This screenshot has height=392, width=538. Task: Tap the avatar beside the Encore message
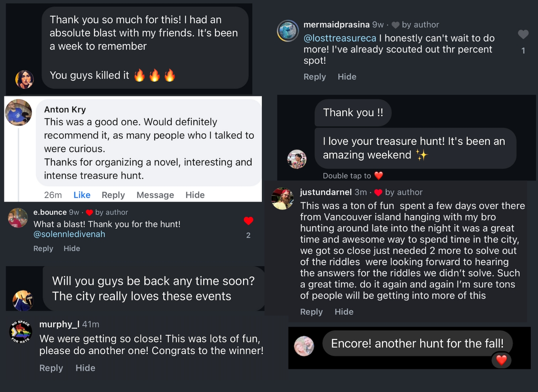pos(304,345)
